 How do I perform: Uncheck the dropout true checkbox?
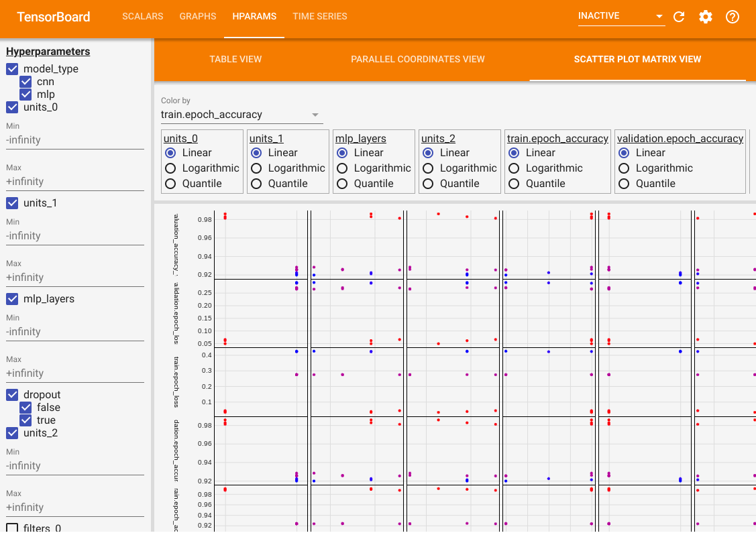25,420
